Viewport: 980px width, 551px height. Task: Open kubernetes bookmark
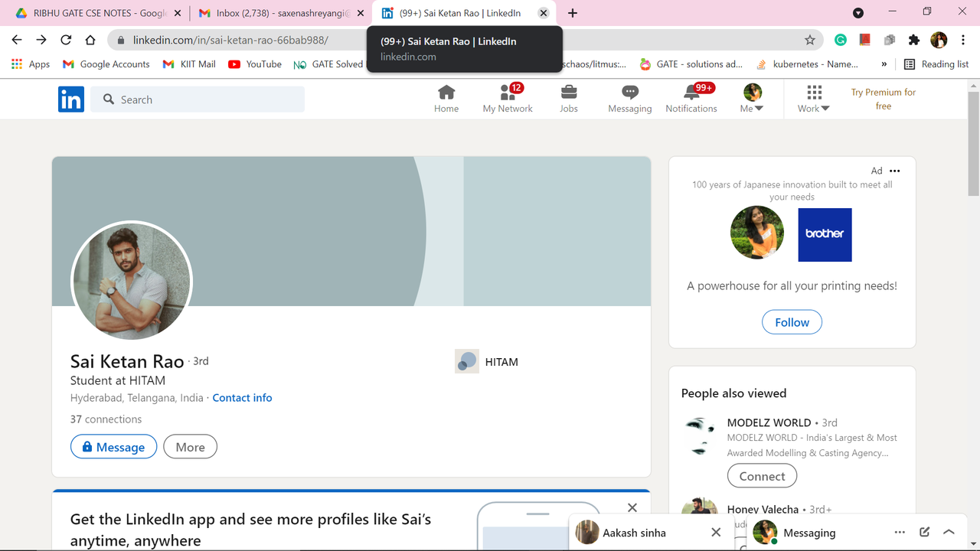[807, 64]
